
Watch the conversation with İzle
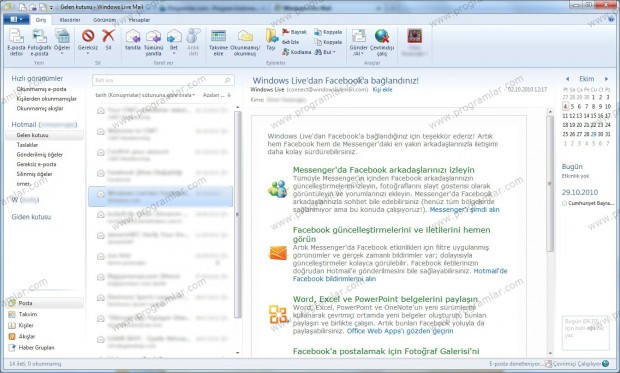point(291,42)
